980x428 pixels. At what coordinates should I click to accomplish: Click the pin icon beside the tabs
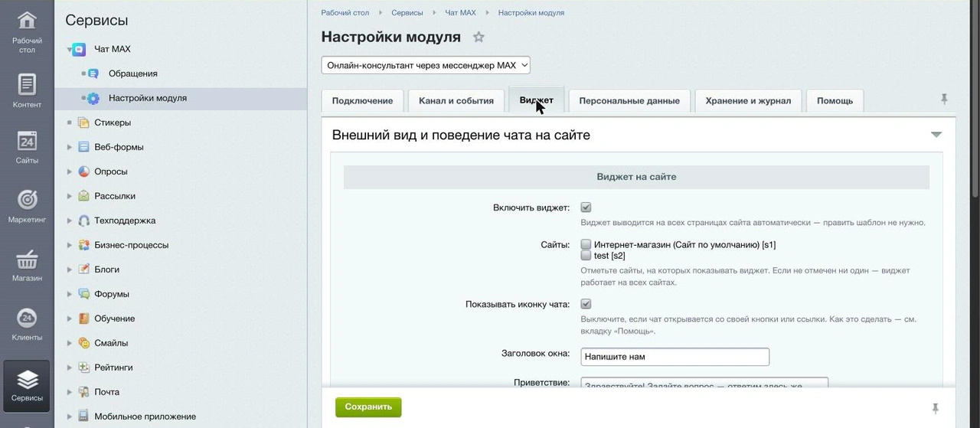[944, 100]
